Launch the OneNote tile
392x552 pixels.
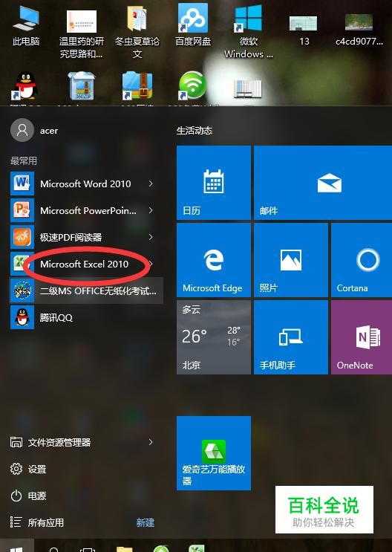pyautogui.click(x=362, y=337)
